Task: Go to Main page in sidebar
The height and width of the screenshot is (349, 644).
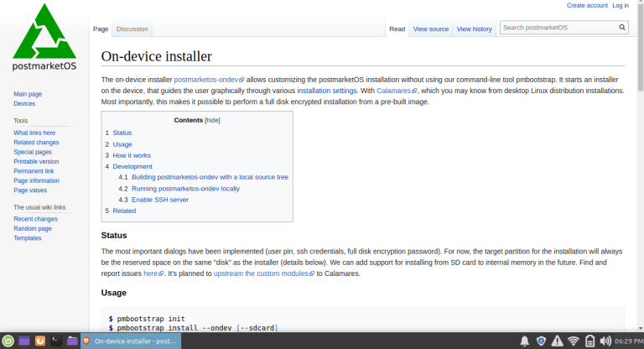Action: point(28,94)
